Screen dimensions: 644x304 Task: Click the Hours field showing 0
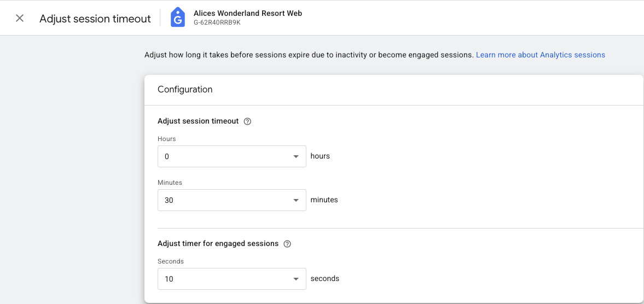click(x=224, y=156)
